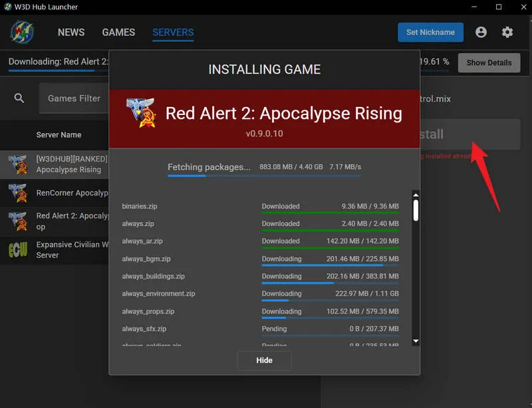532x408 pixels.
Task: Click the search magnifier icon
Action: (19, 98)
